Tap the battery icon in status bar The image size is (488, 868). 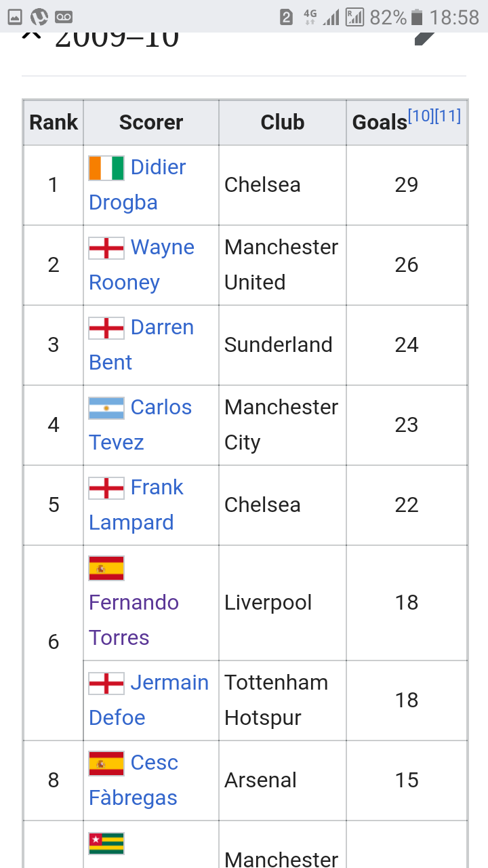pyautogui.click(x=417, y=17)
